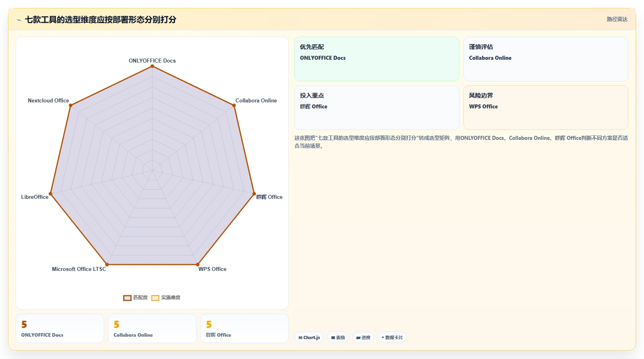Click the score 5 ONLYOFFICE Docs stat card
Screen dimensions: 644x359
(60, 328)
